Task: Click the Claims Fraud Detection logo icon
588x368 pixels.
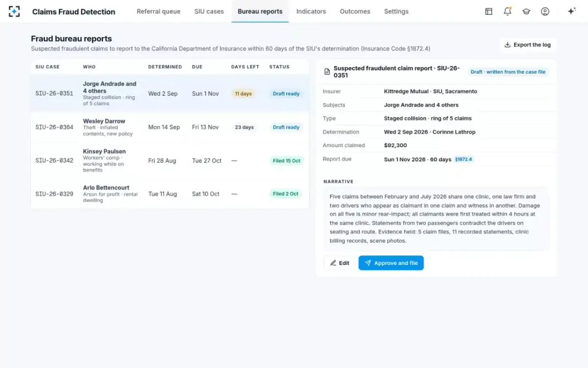Action: (x=14, y=11)
